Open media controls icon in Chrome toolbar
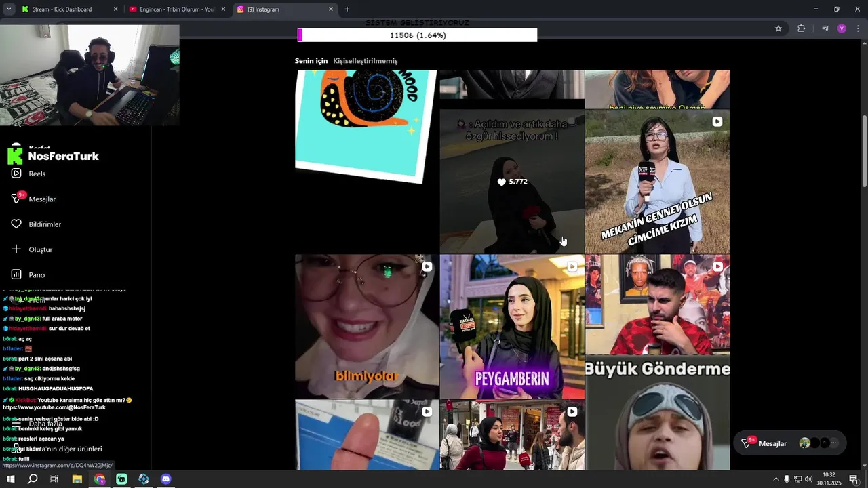 pyautogui.click(x=825, y=28)
